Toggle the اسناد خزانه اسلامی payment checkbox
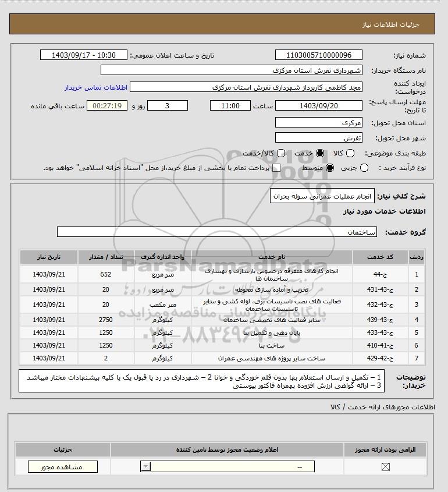The width and height of the screenshot is (448, 492). pyautogui.click(x=276, y=168)
